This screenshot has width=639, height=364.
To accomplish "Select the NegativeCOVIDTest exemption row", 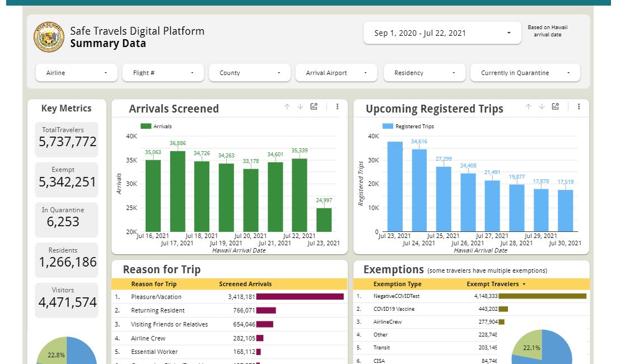I will 472,296.
